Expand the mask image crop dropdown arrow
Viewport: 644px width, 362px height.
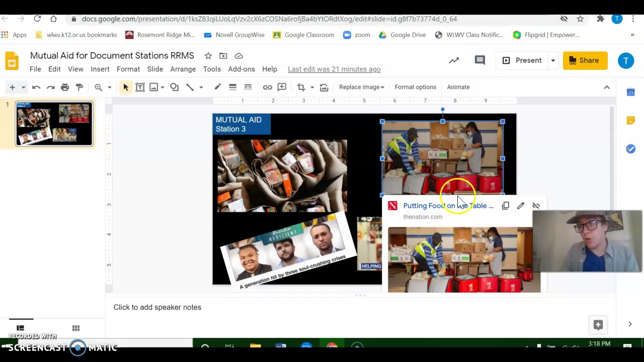[x=312, y=87]
